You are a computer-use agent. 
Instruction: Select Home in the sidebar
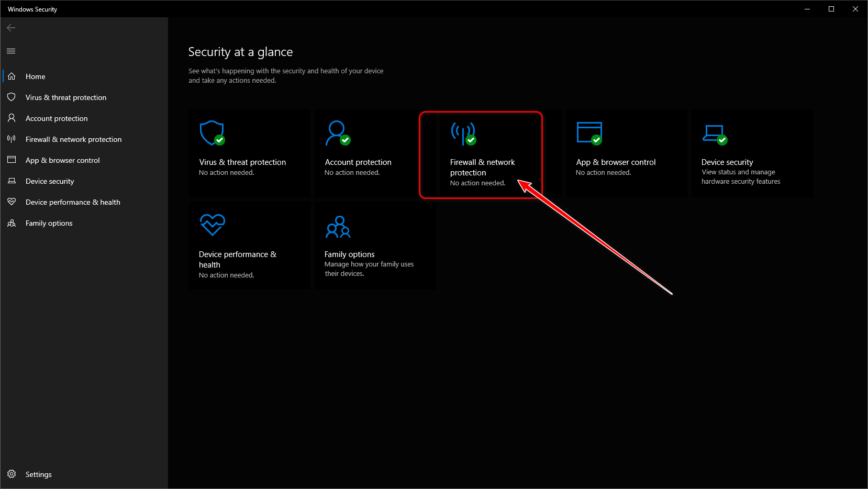pyautogui.click(x=36, y=76)
